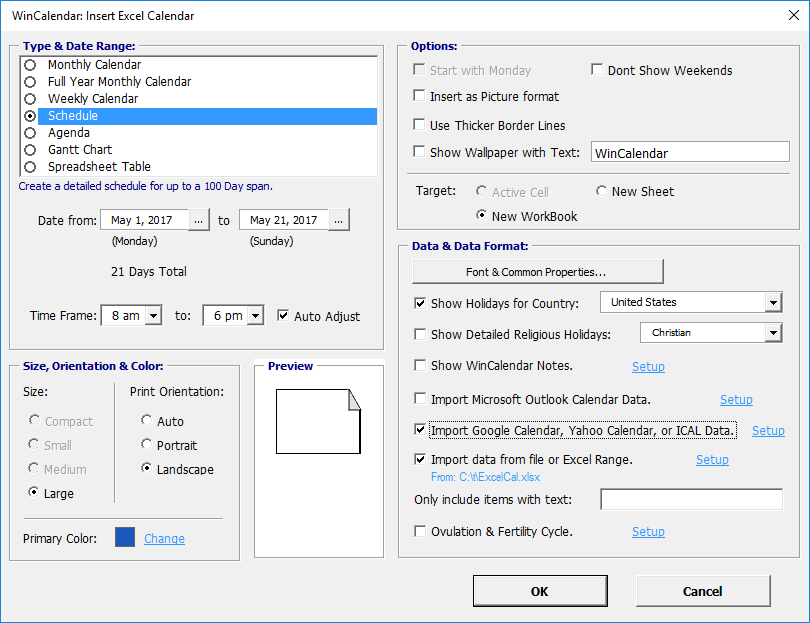Screen dimensions: 810x623
Task: Select Portrait print orientation
Action: [147, 445]
